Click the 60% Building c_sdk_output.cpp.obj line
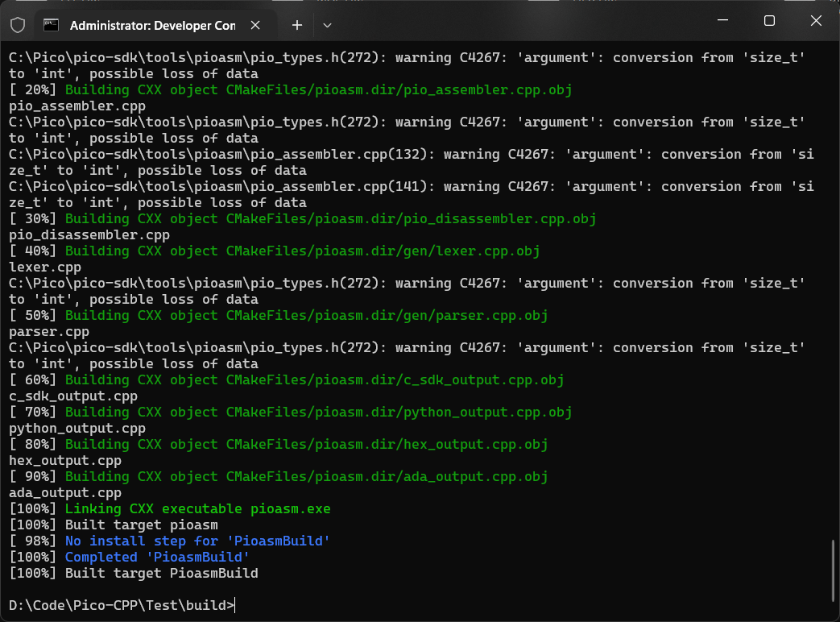 [287, 379]
